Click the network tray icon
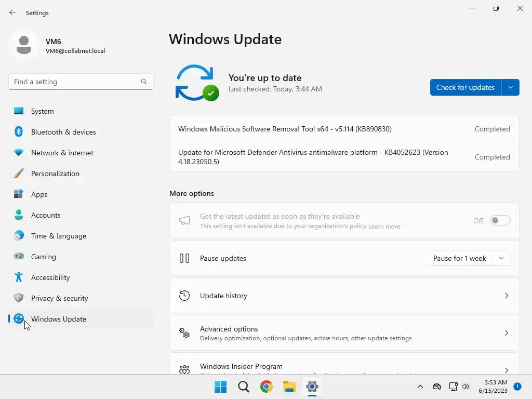Viewport: 532px width, 399px height. tap(453, 387)
